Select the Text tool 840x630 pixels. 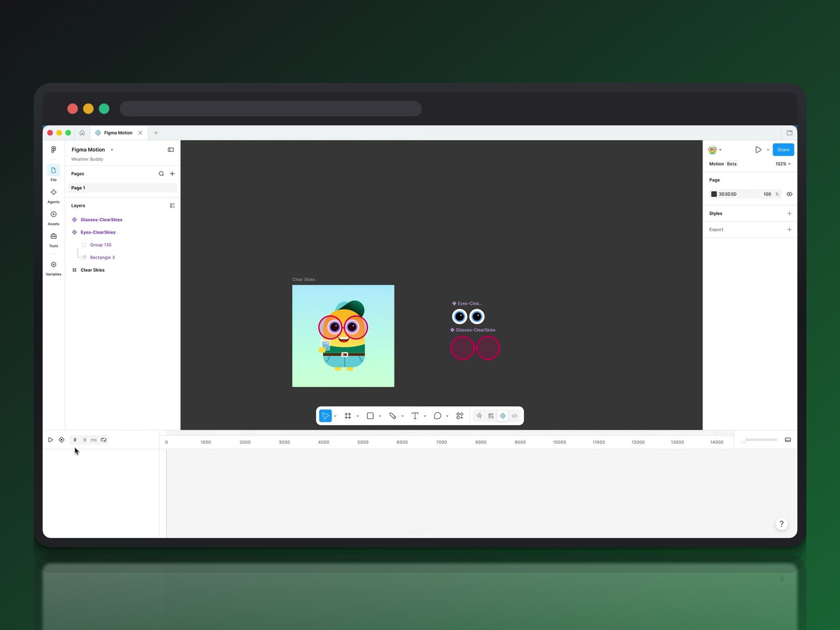point(415,416)
